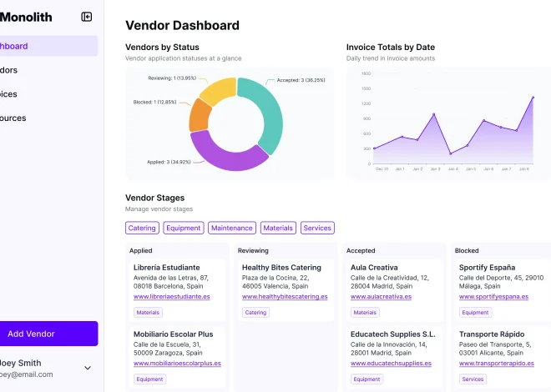
Task: Open the Dashboard sidebar item
Action: tap(49, 46)
